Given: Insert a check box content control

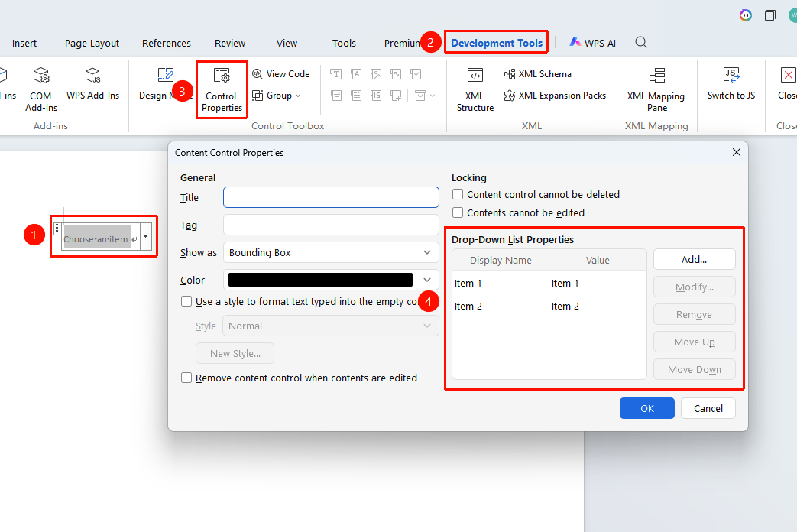Looking at the screenshot, I should 416,74.
